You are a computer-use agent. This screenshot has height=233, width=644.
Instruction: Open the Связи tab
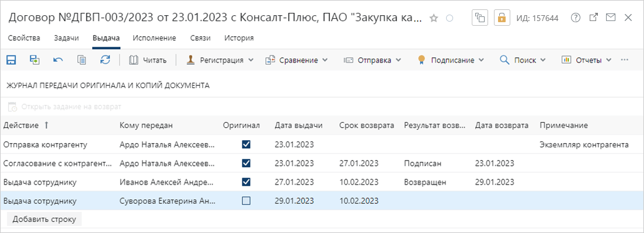tap(200, 38)
